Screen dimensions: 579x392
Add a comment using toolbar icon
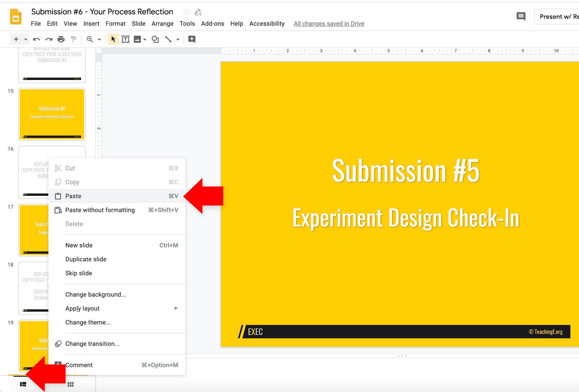[x=192, y=39]
